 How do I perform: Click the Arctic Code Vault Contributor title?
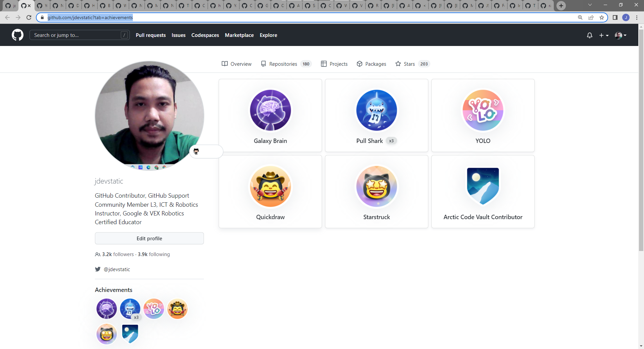(x=483, y=217)
